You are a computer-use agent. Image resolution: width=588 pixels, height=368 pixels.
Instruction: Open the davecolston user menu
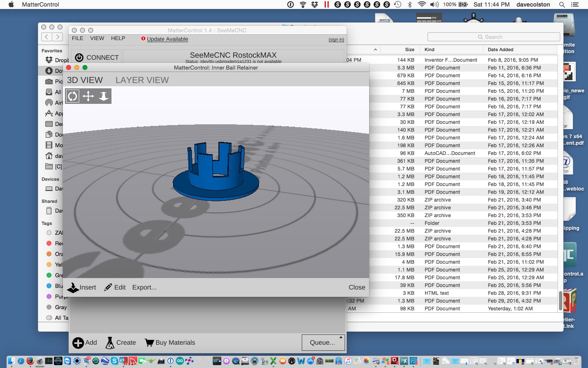[x=533, y=4]
